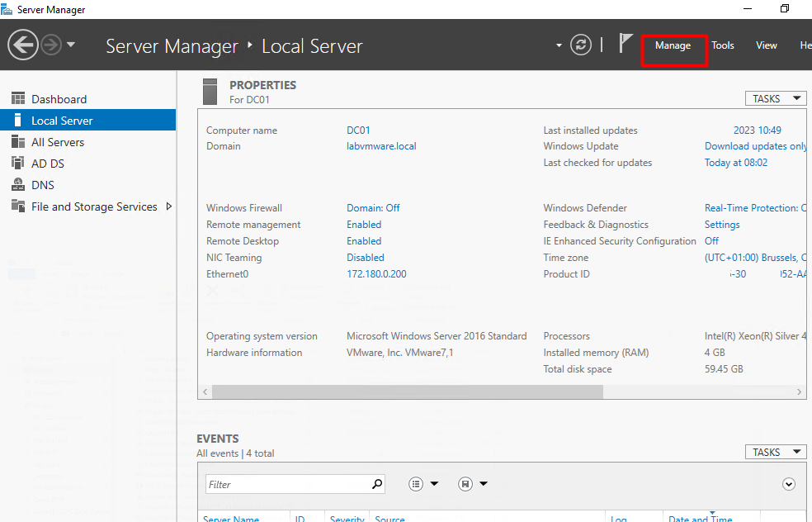Open dropdown arrow left of refresh icon

click(559, 45)
